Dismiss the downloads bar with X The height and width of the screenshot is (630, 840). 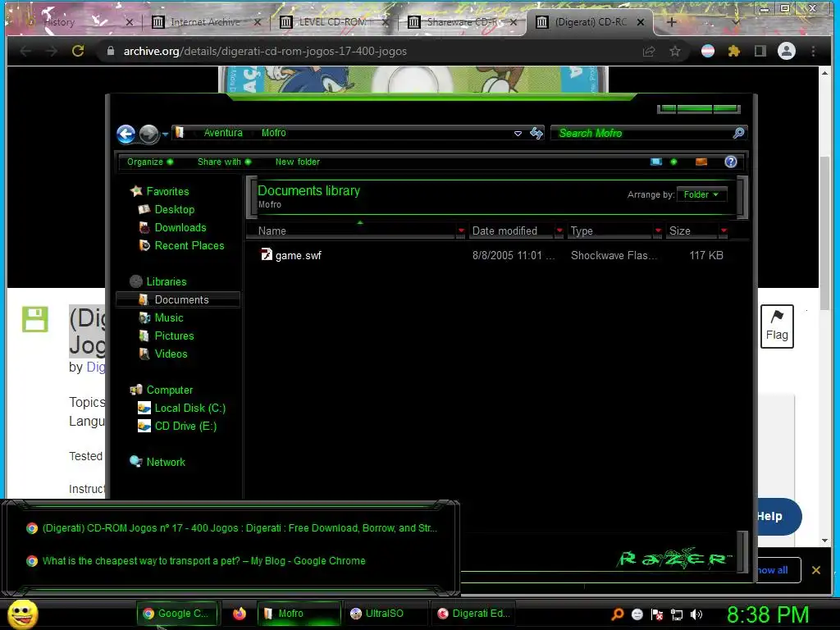click(816, 570)
